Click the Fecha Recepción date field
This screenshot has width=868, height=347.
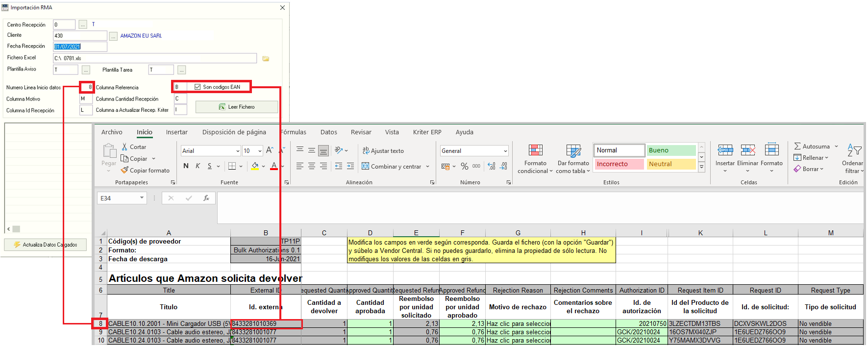80,47
